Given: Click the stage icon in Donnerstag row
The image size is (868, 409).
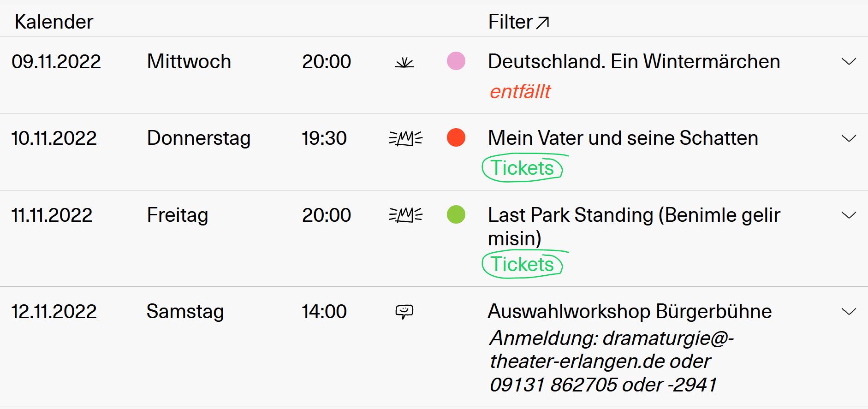Looking at the screenshot, I should 405,138.
